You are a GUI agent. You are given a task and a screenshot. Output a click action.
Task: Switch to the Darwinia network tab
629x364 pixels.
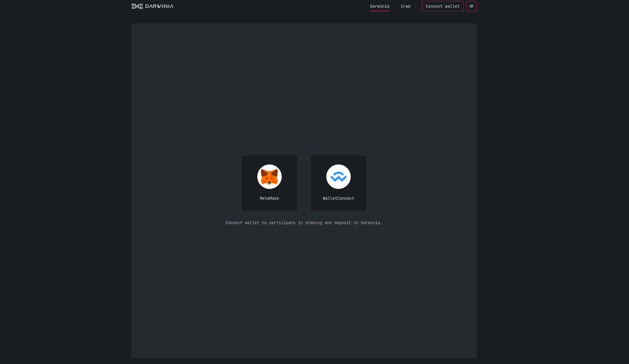[379, 7]
